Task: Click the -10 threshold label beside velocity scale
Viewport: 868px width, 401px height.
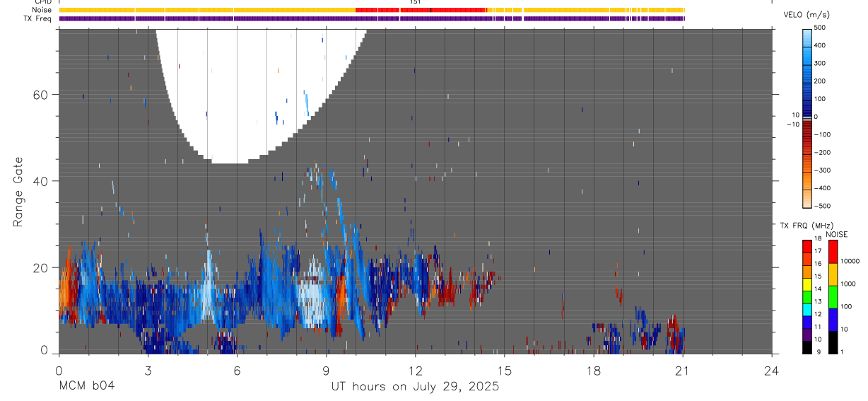Action: [793, 124]
